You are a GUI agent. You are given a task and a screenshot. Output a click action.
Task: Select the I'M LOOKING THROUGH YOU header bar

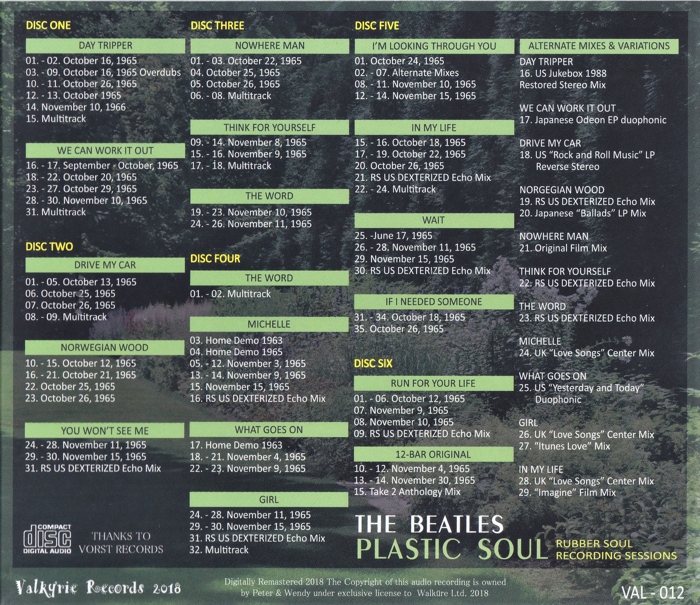434,46
